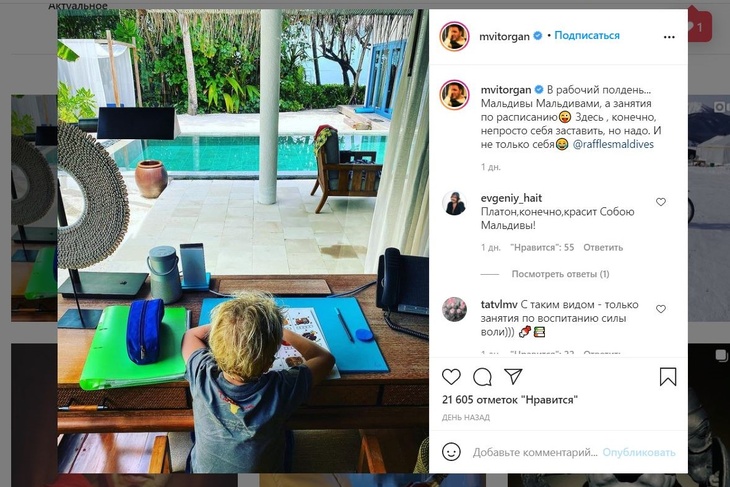Save the post with the bookmark icon
730x487 pixels.
coord(668,377)
